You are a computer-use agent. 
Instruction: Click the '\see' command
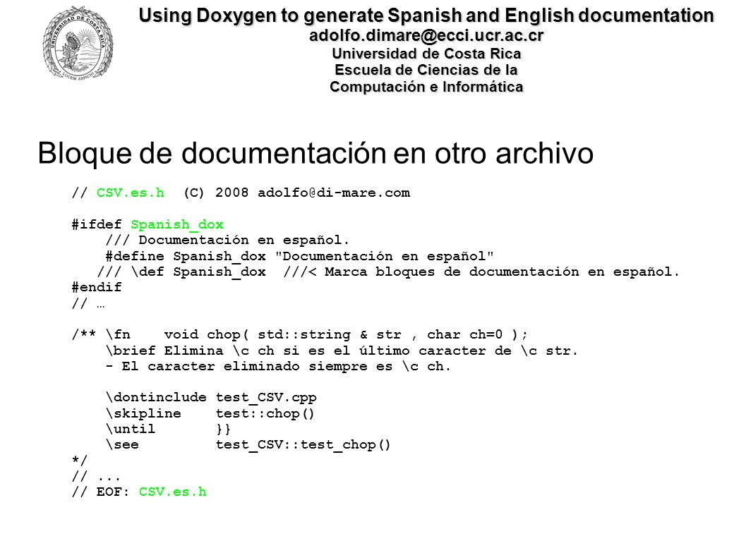[x=122, y=445]
